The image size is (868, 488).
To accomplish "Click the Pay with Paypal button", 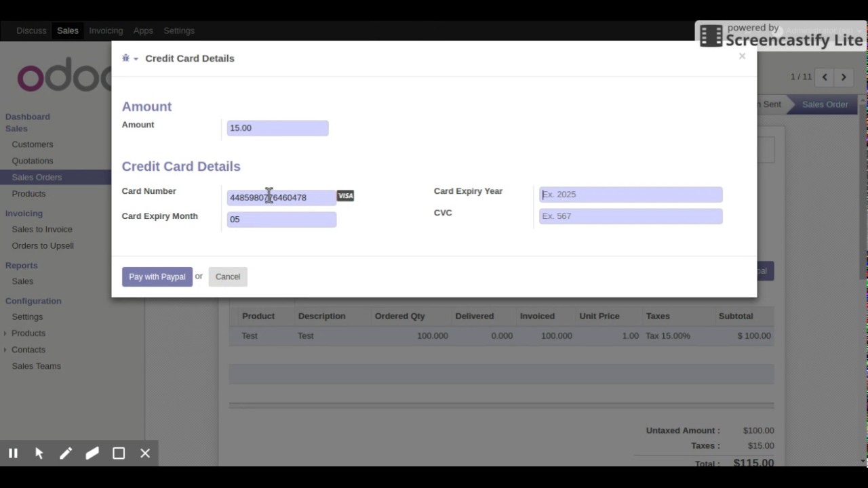I will click(157, 277).
